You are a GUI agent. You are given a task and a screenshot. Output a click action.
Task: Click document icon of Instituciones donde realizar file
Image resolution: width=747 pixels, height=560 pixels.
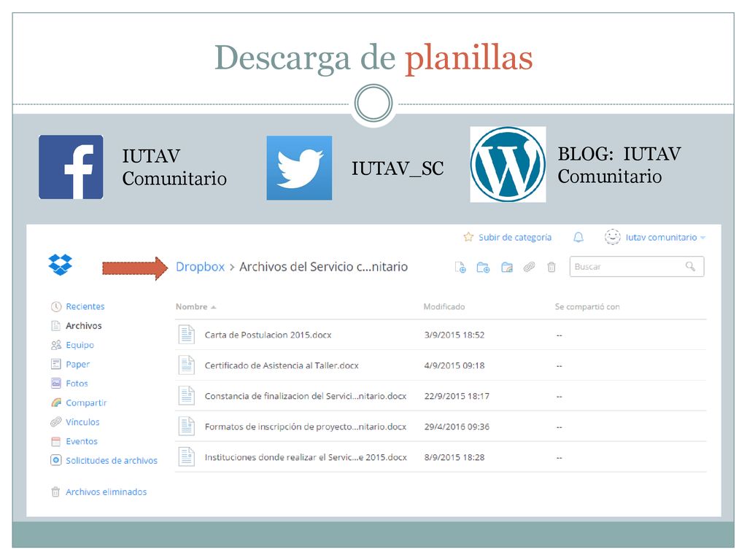(187, 456)
